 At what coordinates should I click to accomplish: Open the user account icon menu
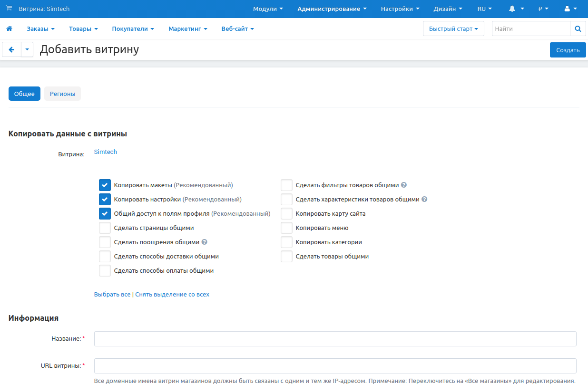(567, 9)
